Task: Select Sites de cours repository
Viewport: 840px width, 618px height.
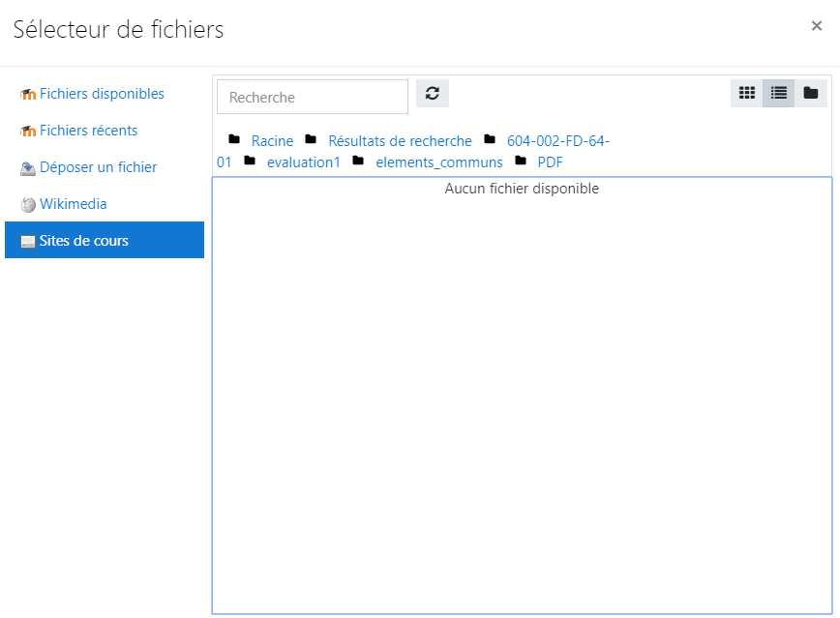Action: 84,241
